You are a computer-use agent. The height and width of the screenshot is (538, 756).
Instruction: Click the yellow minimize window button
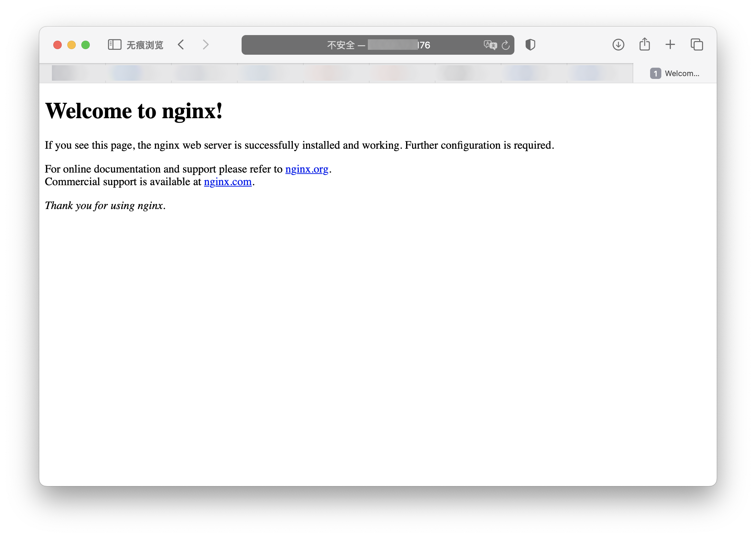point(72,45)
